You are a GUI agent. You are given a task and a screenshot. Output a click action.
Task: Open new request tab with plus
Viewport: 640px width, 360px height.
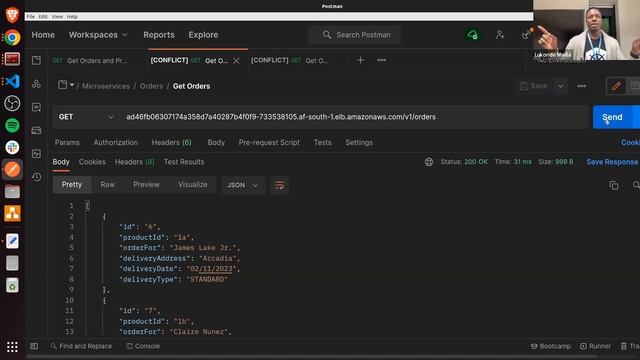(x=360, y=60)
